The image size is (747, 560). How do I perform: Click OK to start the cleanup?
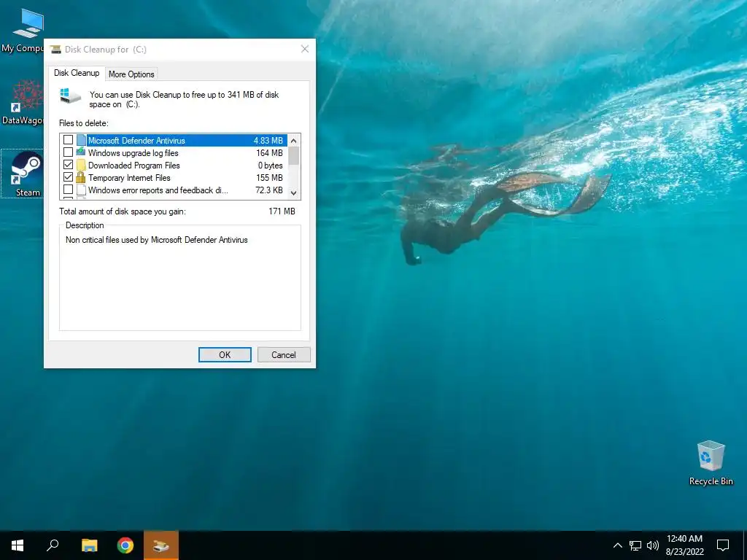225,355
